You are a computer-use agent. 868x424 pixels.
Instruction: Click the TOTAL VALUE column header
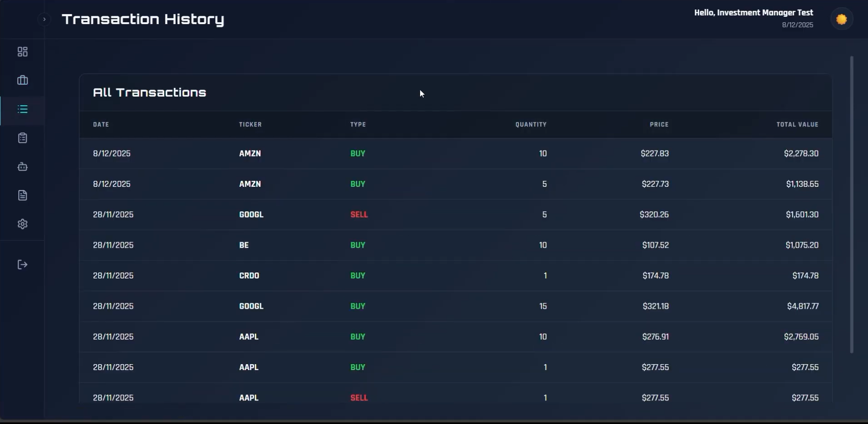pos(797,125)
